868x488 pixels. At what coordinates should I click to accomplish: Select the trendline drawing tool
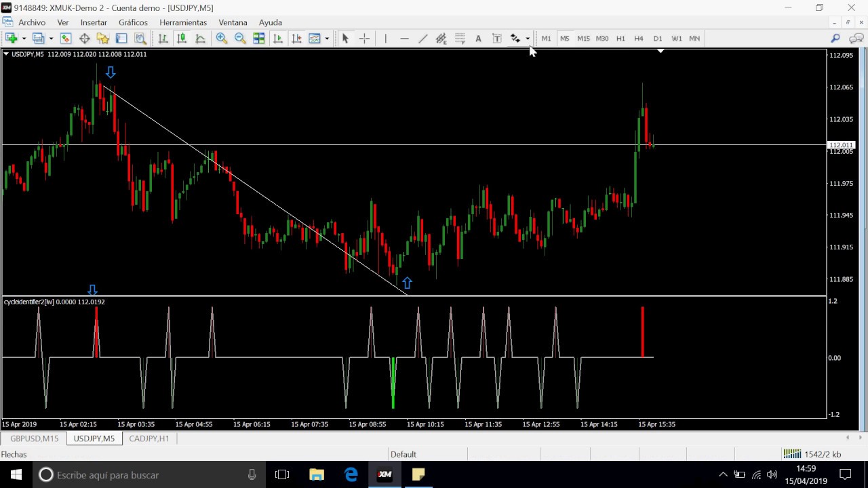click(x=423, y=39)
